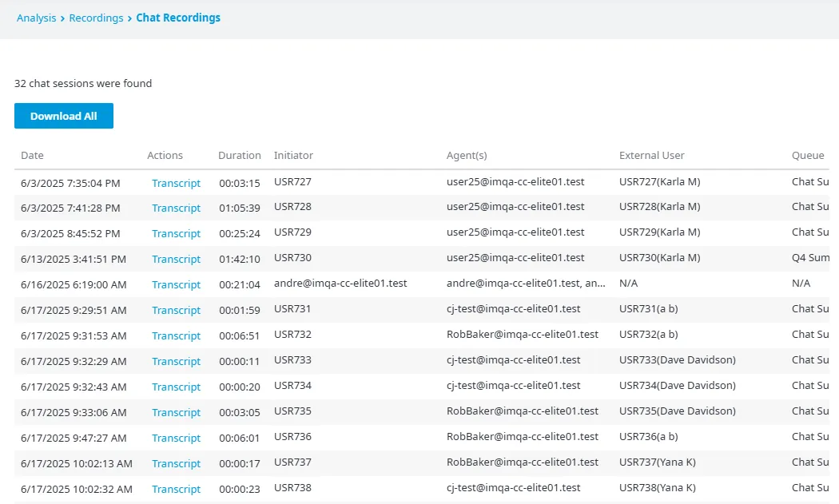Select the agent RobBaker@imqa-cc-elite01.test for USR732
This screenshot has height=504, width=839.
[x=523, y=335]
